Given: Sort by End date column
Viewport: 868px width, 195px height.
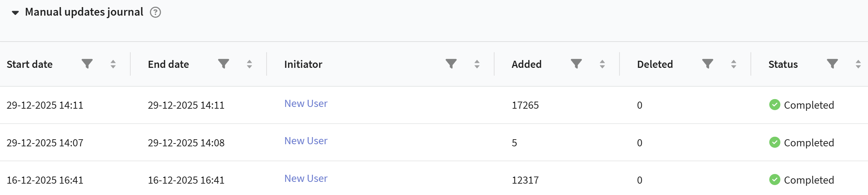Looking at the screenshot, I should (x=249, y=64).
